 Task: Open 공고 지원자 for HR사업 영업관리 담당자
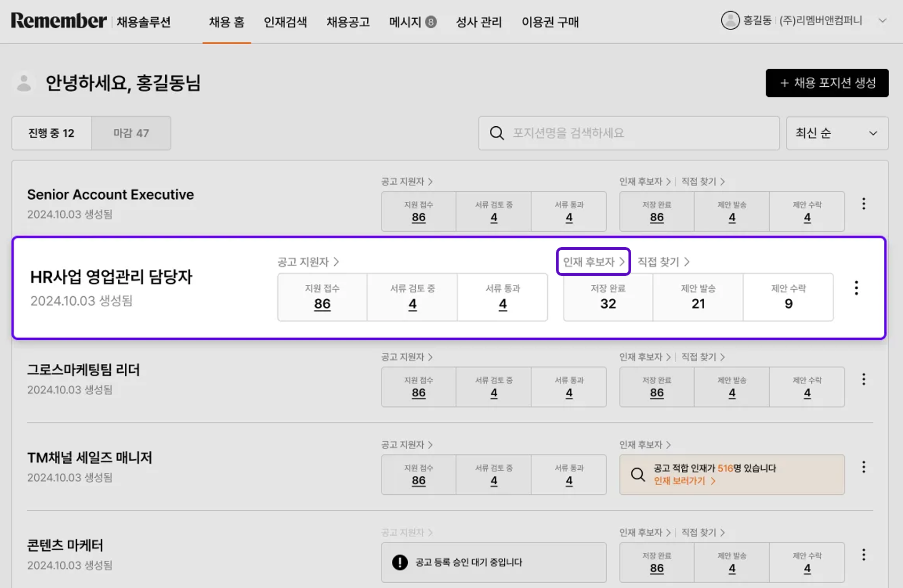coord(308,262)
